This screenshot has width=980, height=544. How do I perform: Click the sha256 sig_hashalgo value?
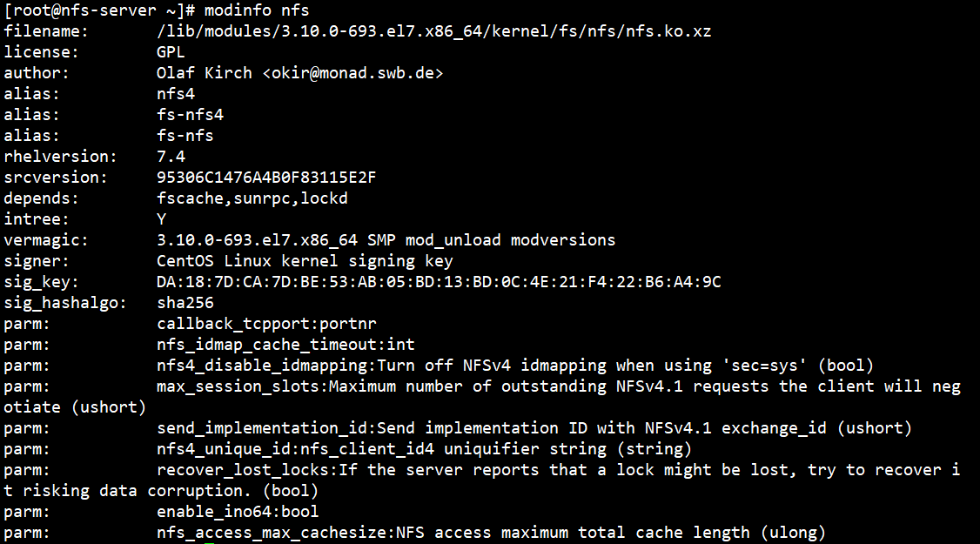click(x=185, y=303)
